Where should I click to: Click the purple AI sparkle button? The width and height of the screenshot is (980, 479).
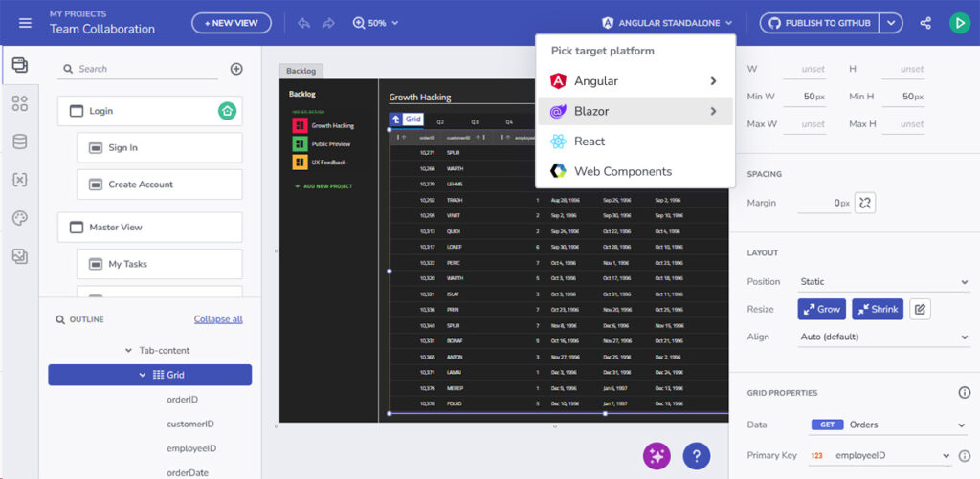pos(657,456)
